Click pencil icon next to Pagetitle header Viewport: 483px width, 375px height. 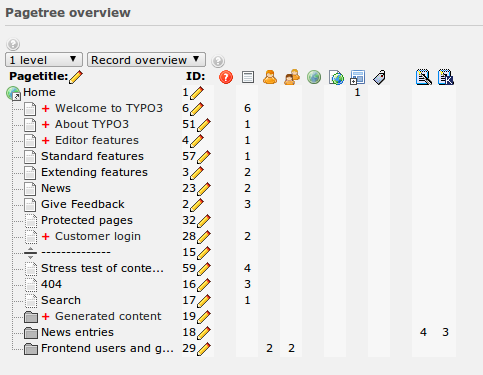(76, 77)
